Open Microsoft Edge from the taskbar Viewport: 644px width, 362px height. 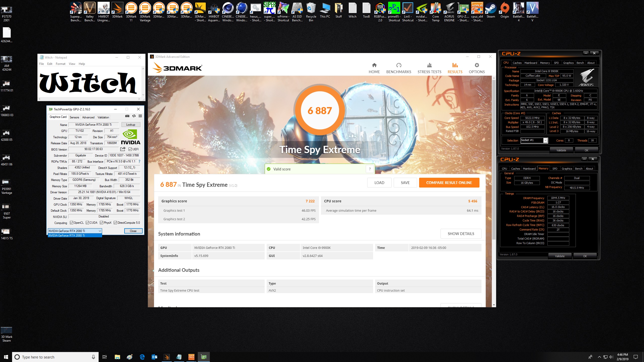142,357
